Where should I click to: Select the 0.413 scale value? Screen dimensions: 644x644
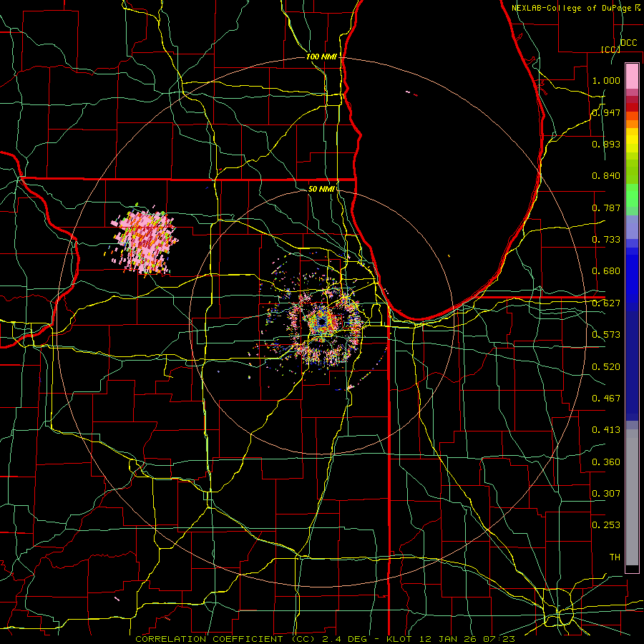point(606,430)
